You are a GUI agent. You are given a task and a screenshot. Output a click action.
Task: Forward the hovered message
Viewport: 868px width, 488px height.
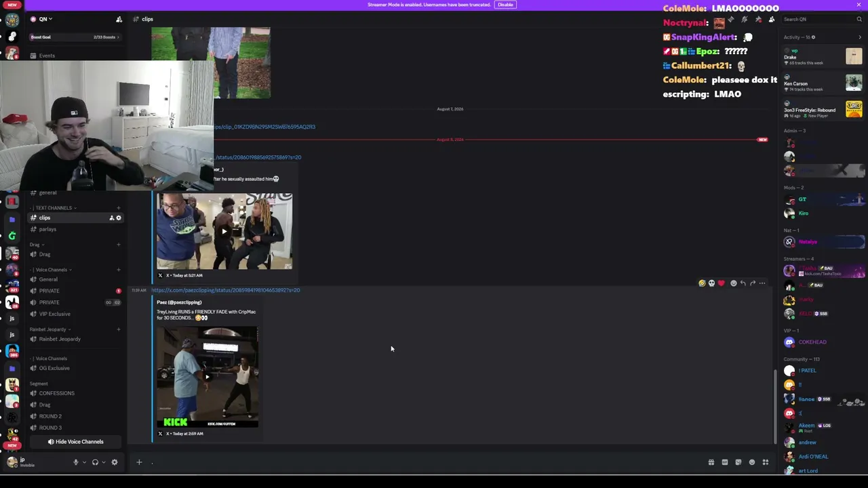coord(752,283)
